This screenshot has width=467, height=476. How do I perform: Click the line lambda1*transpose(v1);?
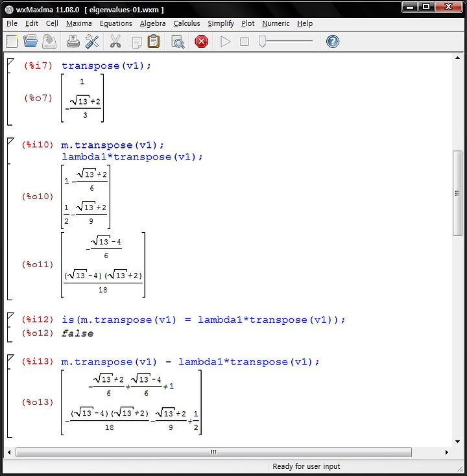coord(132,157)
